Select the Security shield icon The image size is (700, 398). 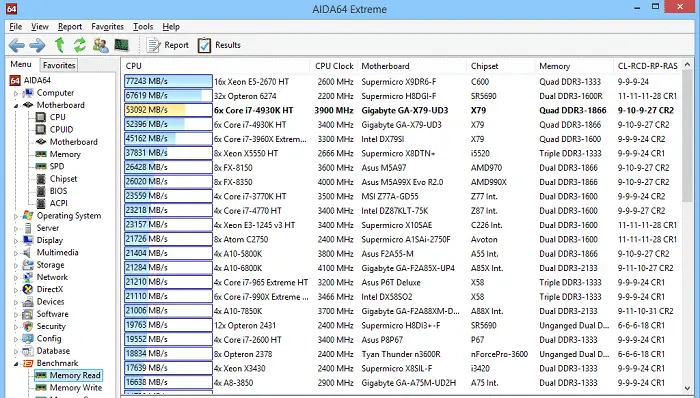pyautogui.click(x=28, y=326)
